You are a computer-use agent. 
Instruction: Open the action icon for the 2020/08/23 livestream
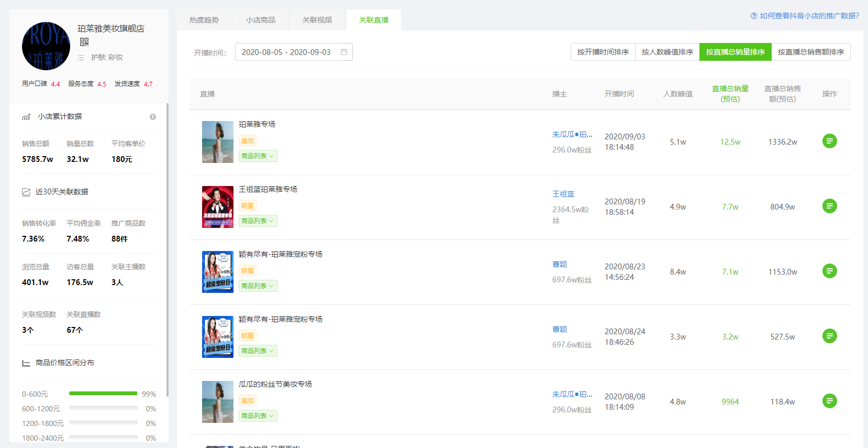pyautogui.click(x=829, y=271)
